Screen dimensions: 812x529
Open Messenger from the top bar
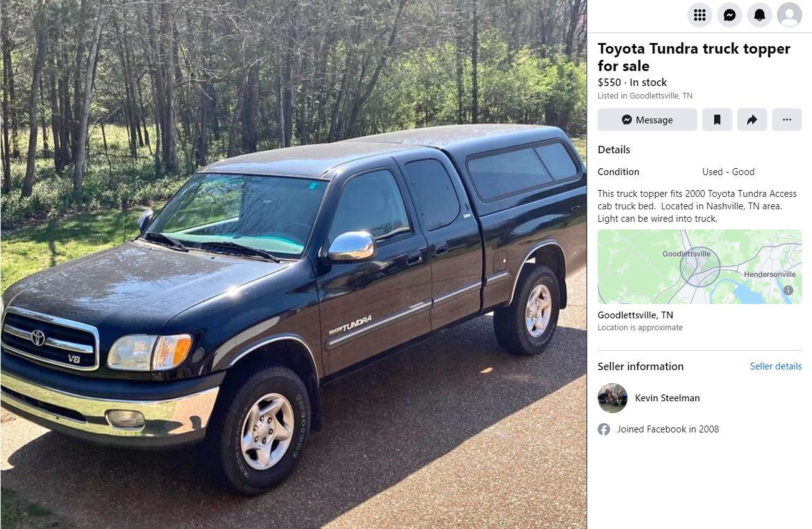click(729, 15)
